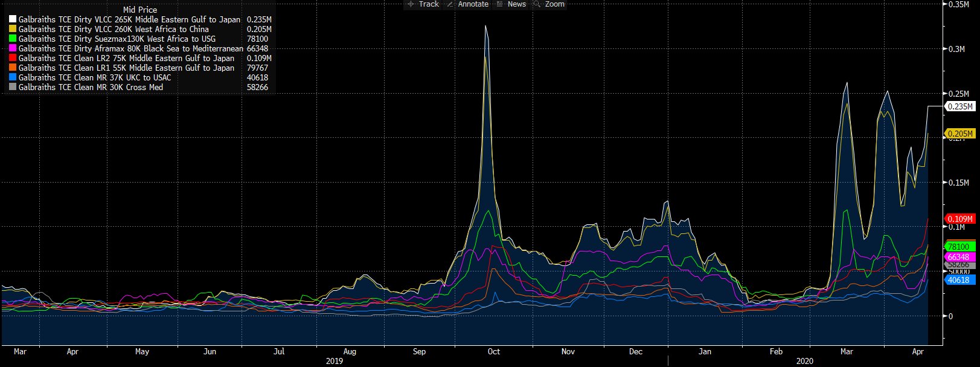Click white swatch for VLCC Middle Eastern Gulf to Japan

coord(12,20)
